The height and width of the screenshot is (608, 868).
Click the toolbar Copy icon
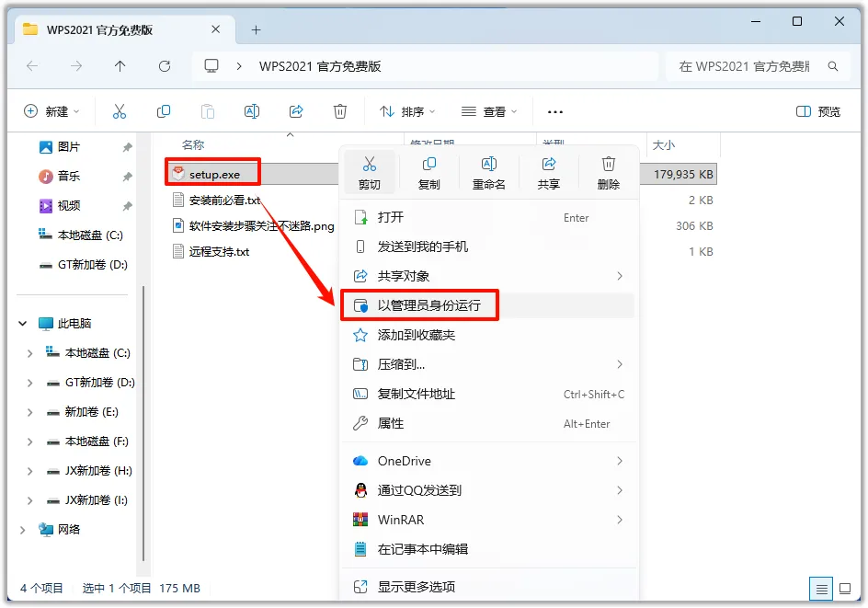pyautogui.click(x=164, y=111)
